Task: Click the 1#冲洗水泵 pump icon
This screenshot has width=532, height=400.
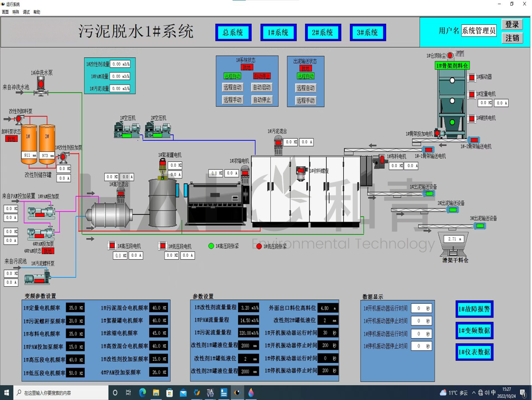Action: pos(41,86)
